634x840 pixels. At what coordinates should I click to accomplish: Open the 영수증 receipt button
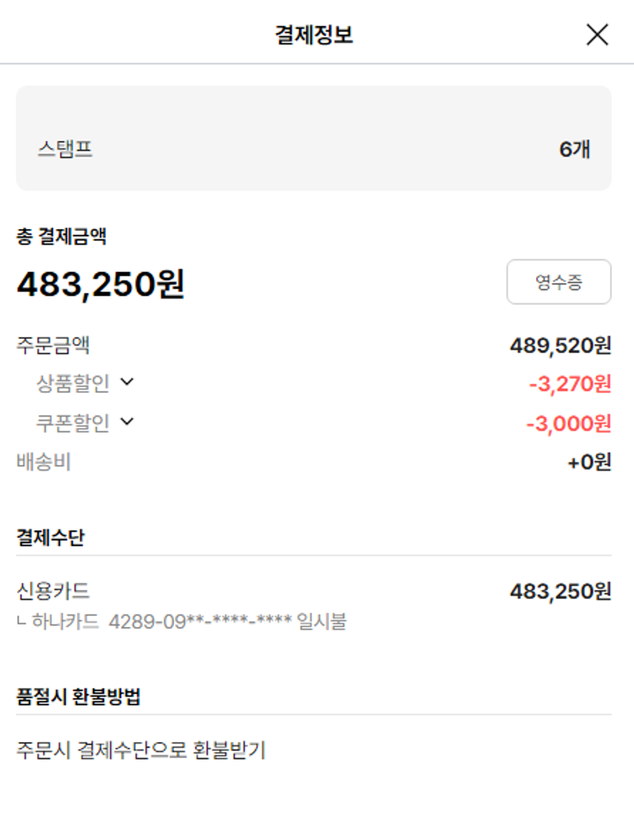point(559,282)
